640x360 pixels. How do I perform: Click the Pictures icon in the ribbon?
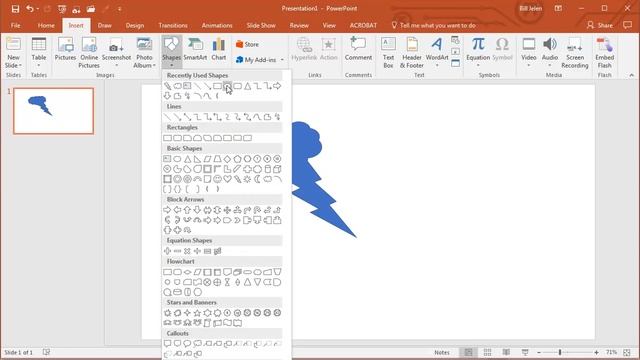pyautogui.click(x=65, y=49)
